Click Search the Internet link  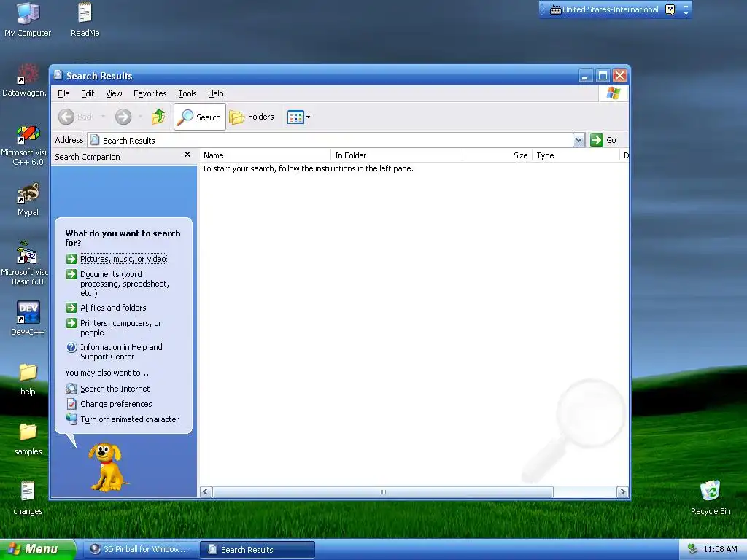click(x=115, y=389)
